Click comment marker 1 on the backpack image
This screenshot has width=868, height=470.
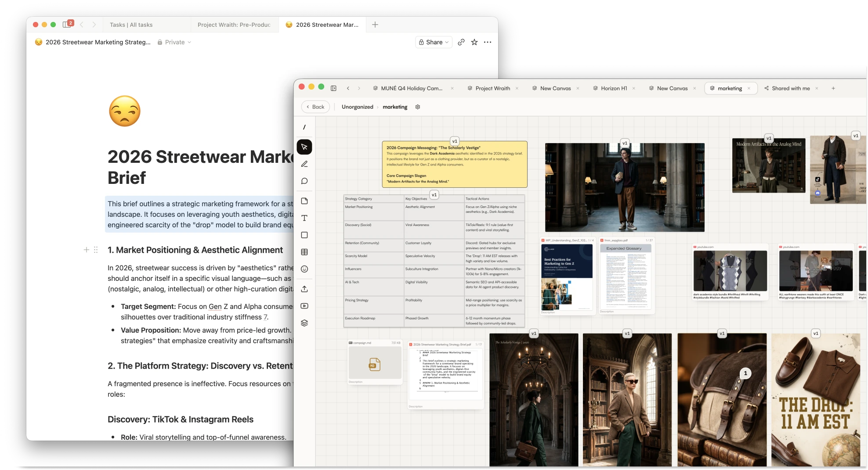click(x=745, y=373)
